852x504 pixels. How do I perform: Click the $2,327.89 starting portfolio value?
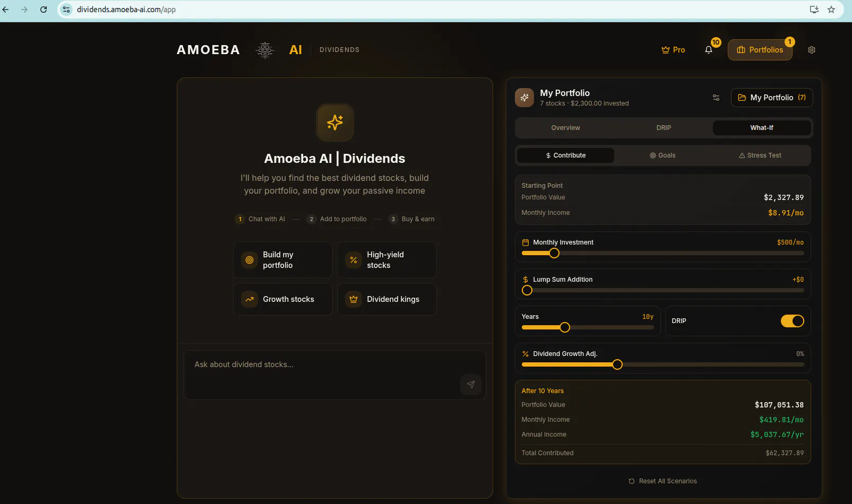pos(784,197)
